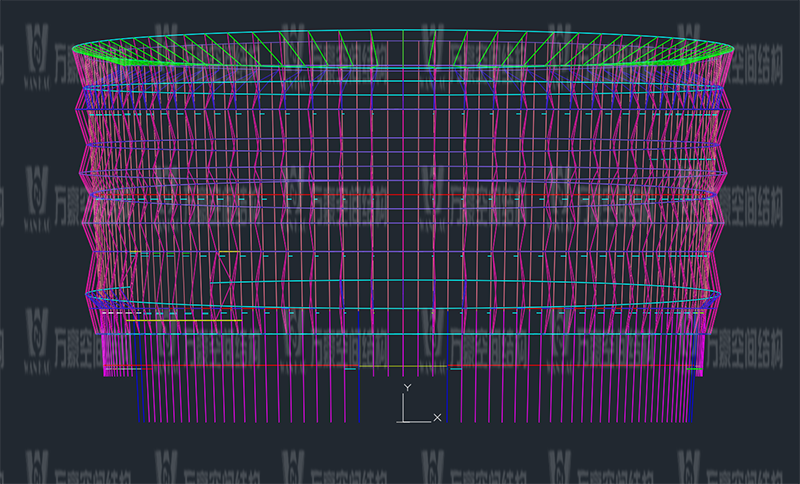Select the blue column at far-left base
The height and width of the screenshot is (484, 800).
pos(139,398)
